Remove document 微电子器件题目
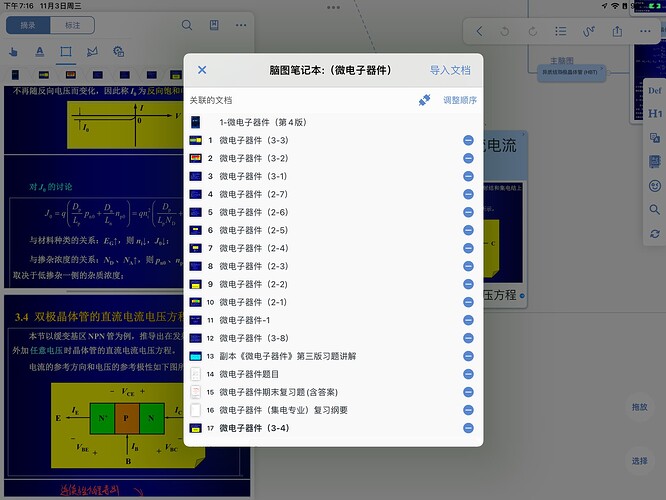 pyautogui.click(x=468, y=374)
